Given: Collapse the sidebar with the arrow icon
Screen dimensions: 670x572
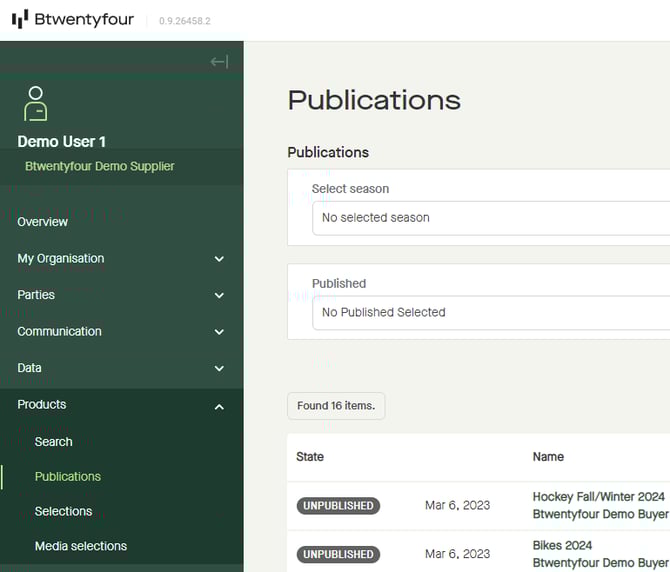Looking at the screenshot, I should pos(219,62).
